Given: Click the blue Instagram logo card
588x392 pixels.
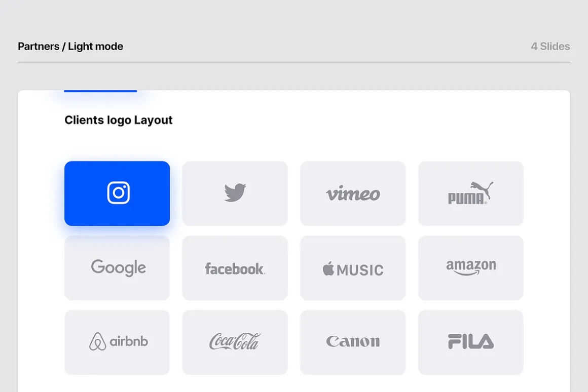Looking at the screenshot, I should click(x=117, y=193).
